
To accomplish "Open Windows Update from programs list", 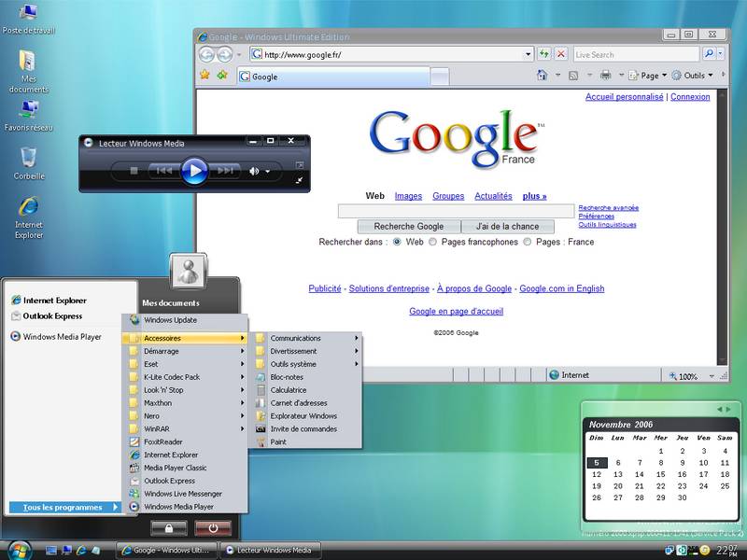I will pos(185,320).
